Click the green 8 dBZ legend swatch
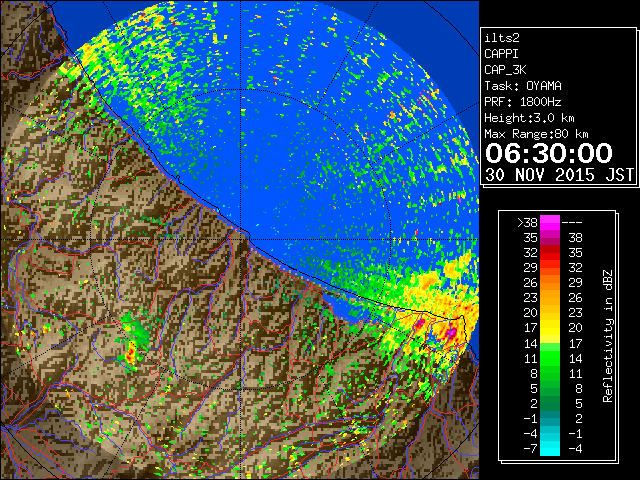Viewport: 640px width, 480px height. (x=550, y=373)
